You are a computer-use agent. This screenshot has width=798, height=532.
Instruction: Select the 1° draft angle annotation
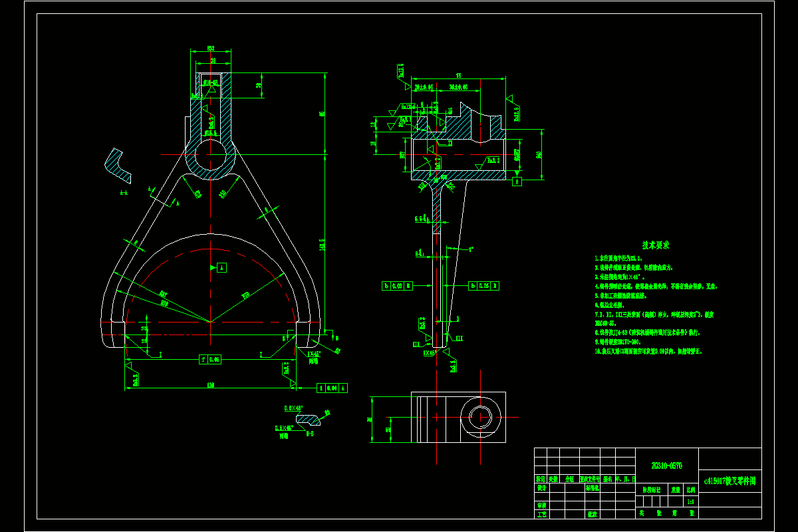pos(471,249)
